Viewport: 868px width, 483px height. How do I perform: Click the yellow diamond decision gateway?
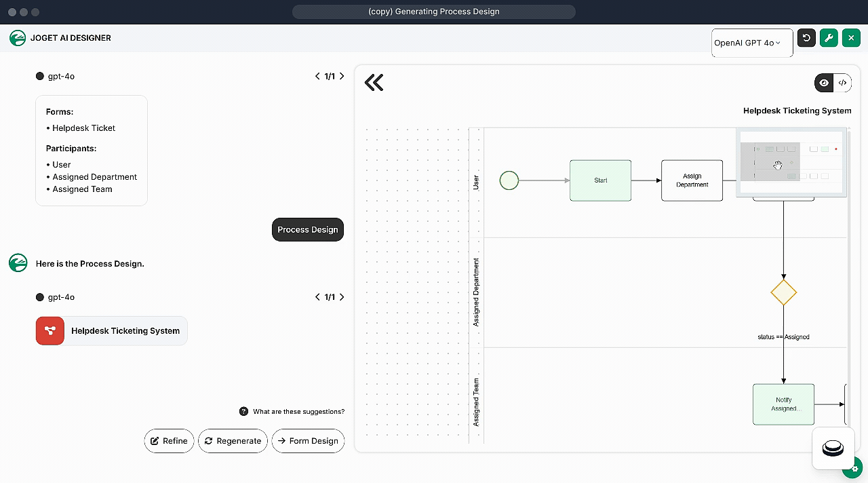click(783, 292)
